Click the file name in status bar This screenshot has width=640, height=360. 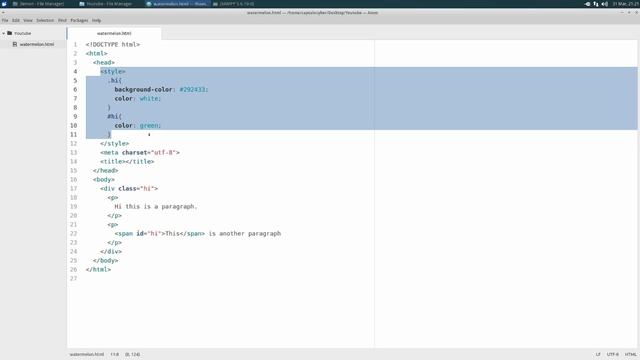87,354
